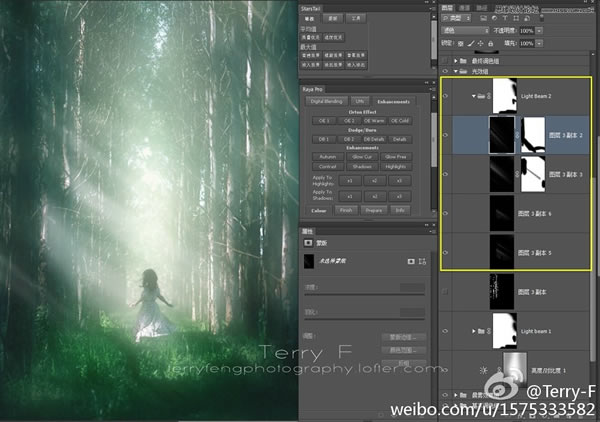600x422 pixels.
Task: Select the pixel mask button in Properties
Action: click(411, 261)
